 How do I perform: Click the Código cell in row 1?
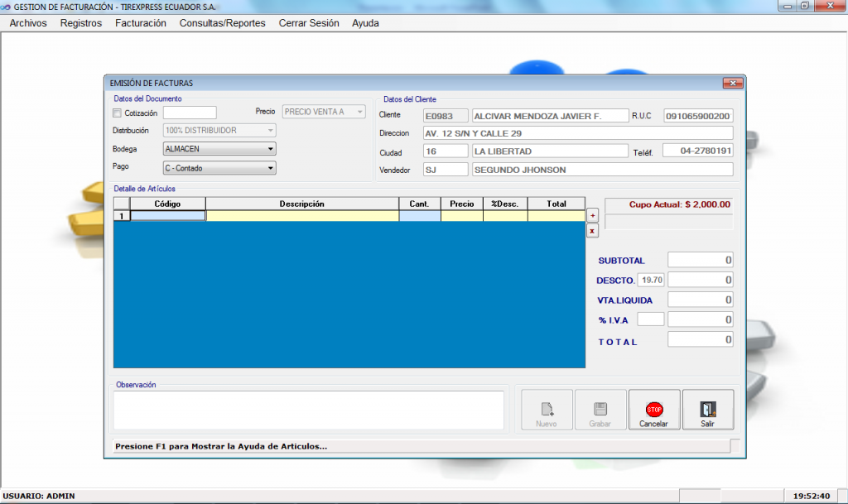click(168, 216)
